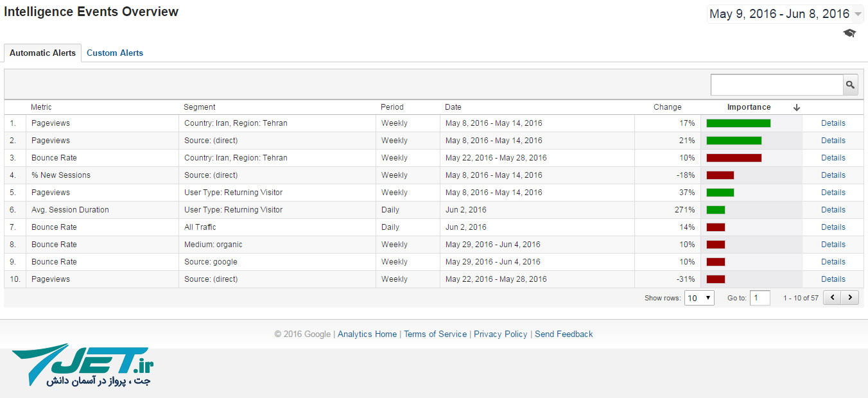
Task: Click the -18% change value
Action: point(686,175)
